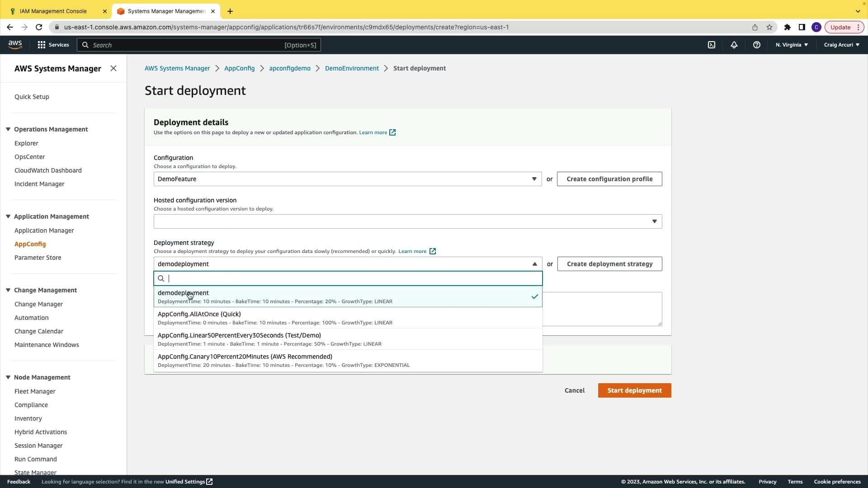Open AWS CloudShell terminal icon

(x=711, y=45)
